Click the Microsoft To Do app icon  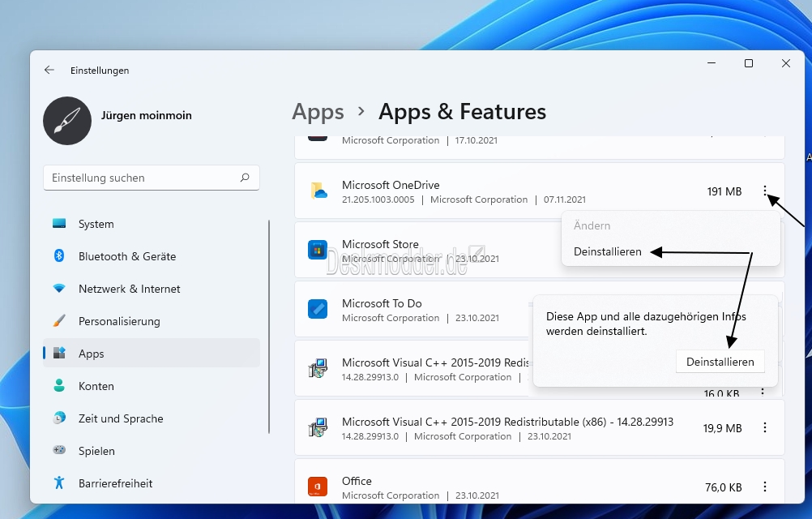coord(318,309)
